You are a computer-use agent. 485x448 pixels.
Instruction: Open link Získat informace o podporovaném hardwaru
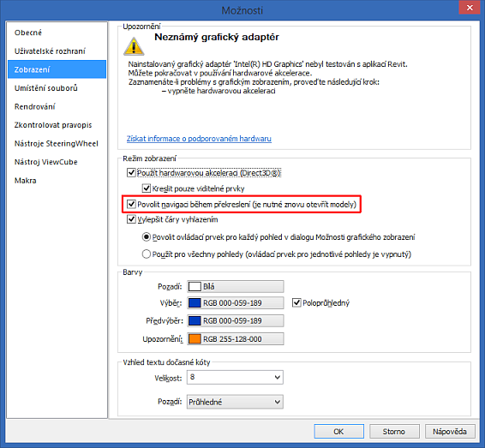click(199, 139)
